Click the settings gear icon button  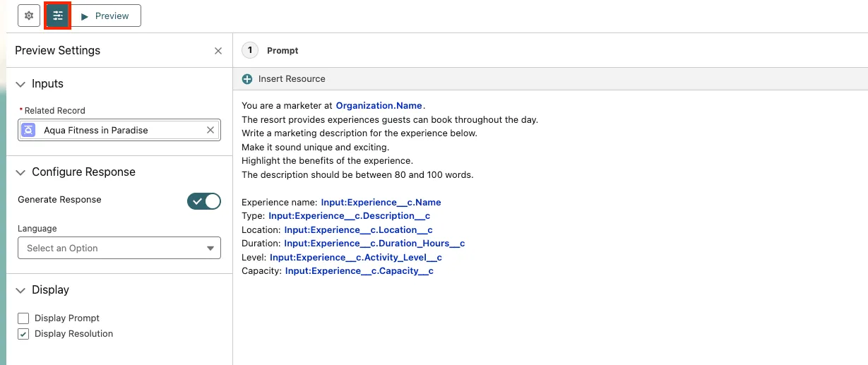pyautogui.click(x=29, y=16)
